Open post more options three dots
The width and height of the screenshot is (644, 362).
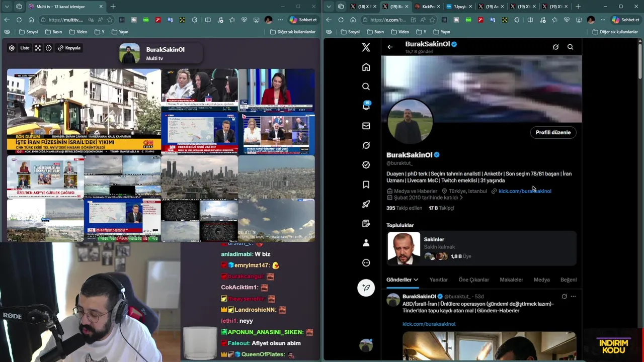coord(573,296)
